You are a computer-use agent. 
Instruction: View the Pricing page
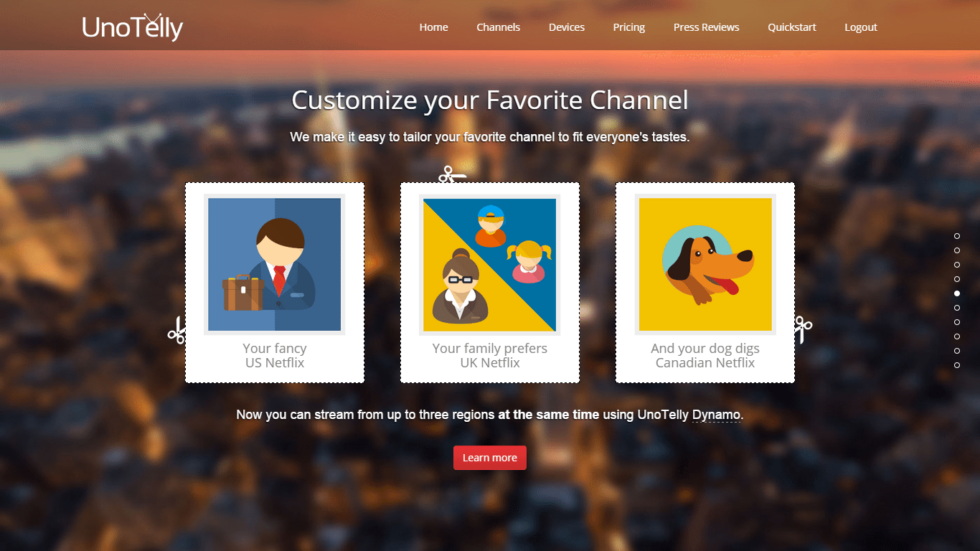click(x=628, y=27)
